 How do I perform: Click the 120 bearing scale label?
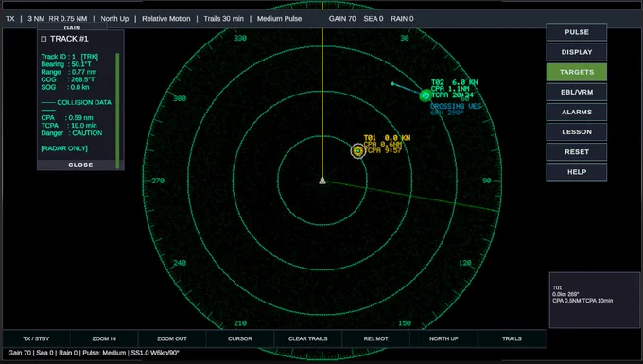point(465,263)
